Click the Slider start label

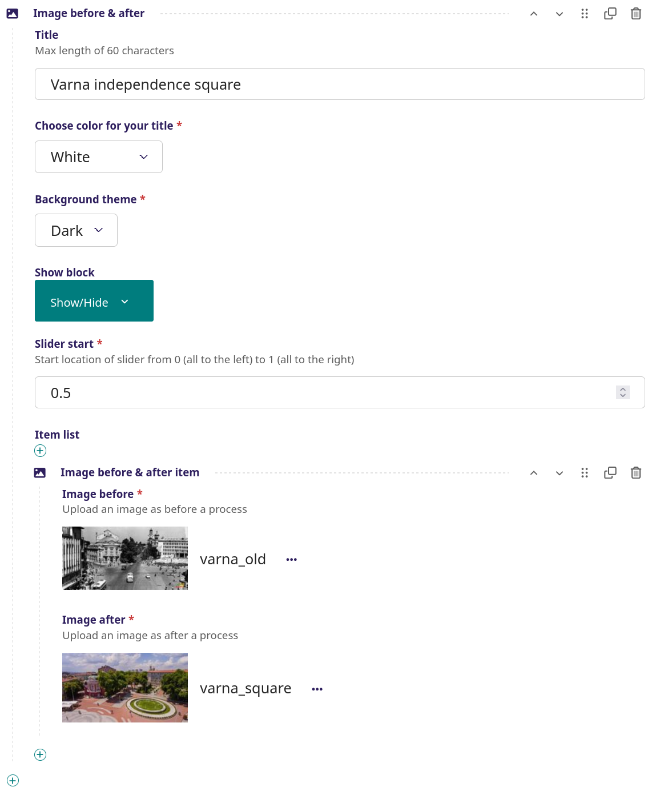64,344
